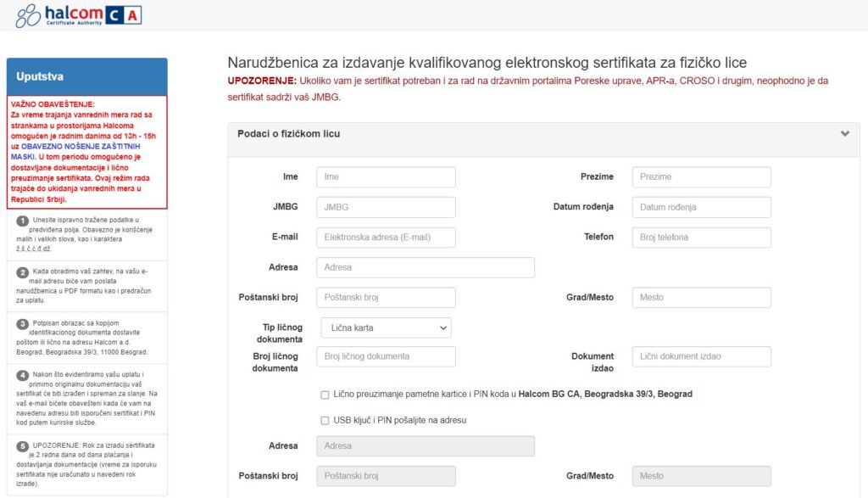Screen dimensions: 868x498
Task: Click step 2 number badge in instructions
Action: pyautogui.click(x=23, y=272)
